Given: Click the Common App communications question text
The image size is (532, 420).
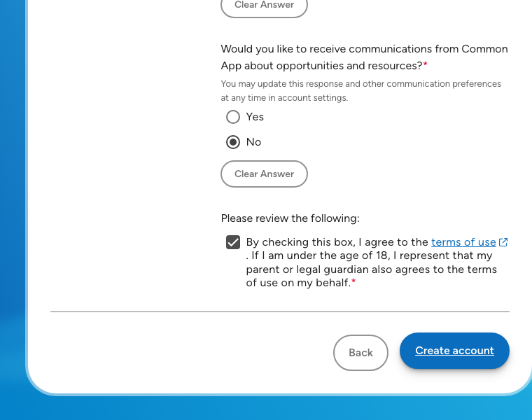Looking at the screenshot, I should coord(364,49).
